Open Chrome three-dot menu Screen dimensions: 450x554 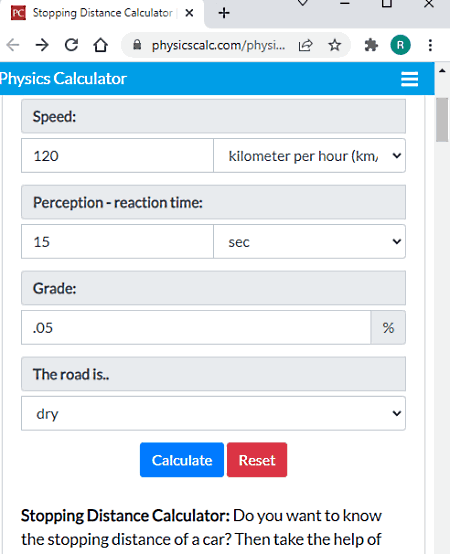click(430, 45)
